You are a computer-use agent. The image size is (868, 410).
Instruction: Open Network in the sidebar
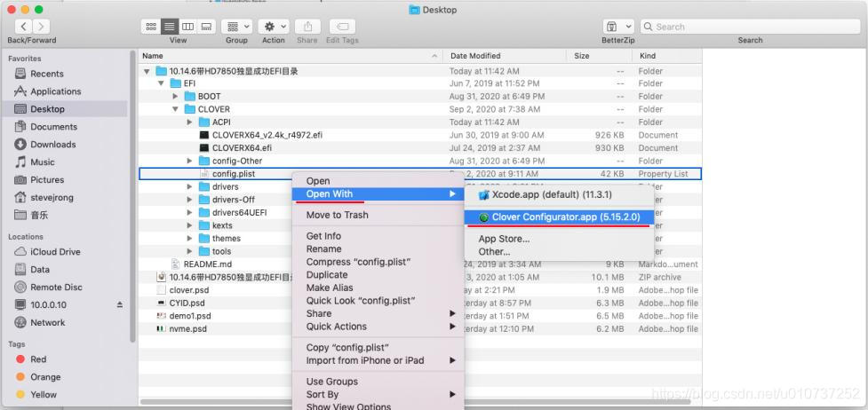tap(48, 322)
